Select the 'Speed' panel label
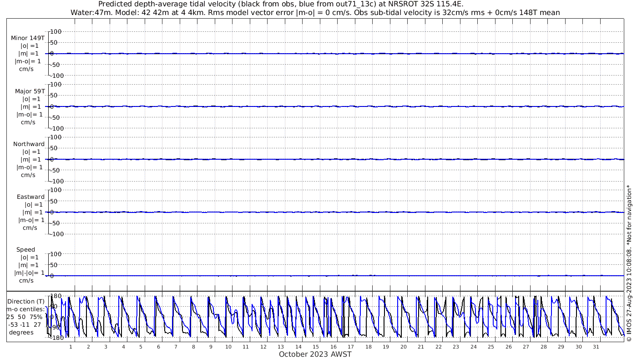The width and height of the screenshot is (637, 364). point(25,249)
